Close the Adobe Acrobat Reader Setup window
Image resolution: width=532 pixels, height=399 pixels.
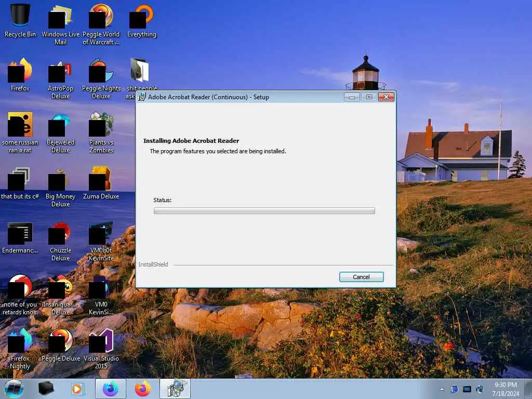tap(386, 97)
